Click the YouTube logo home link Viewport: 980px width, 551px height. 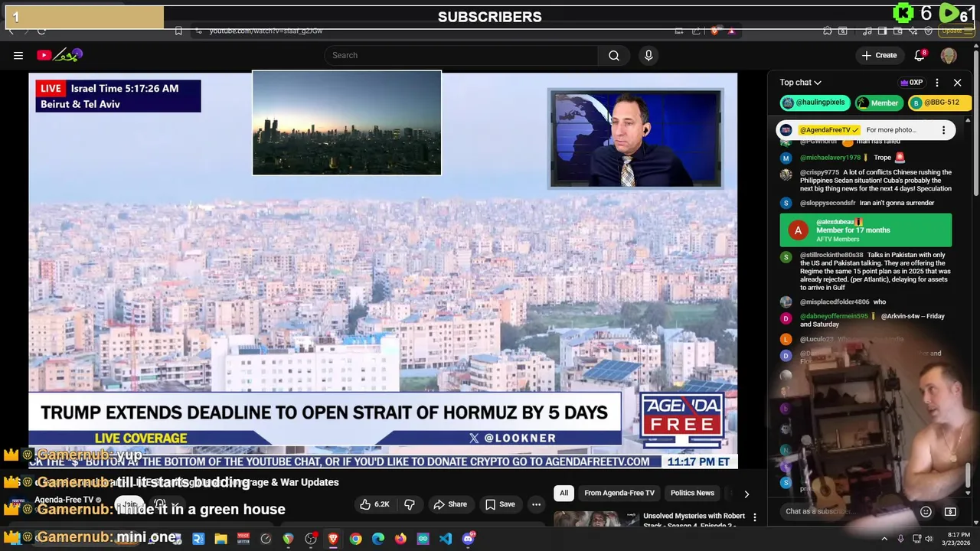click(60, 55)
